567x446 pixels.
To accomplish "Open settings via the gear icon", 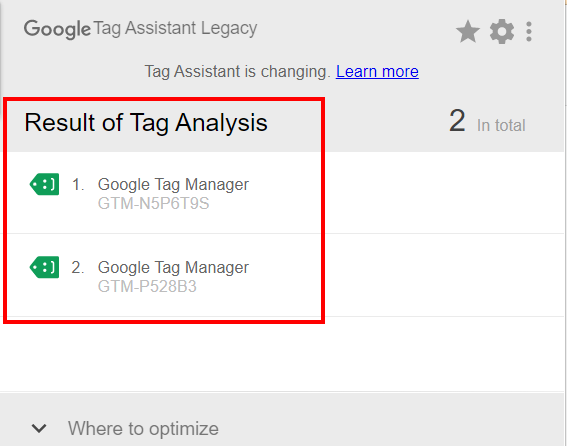I will 502,31.
